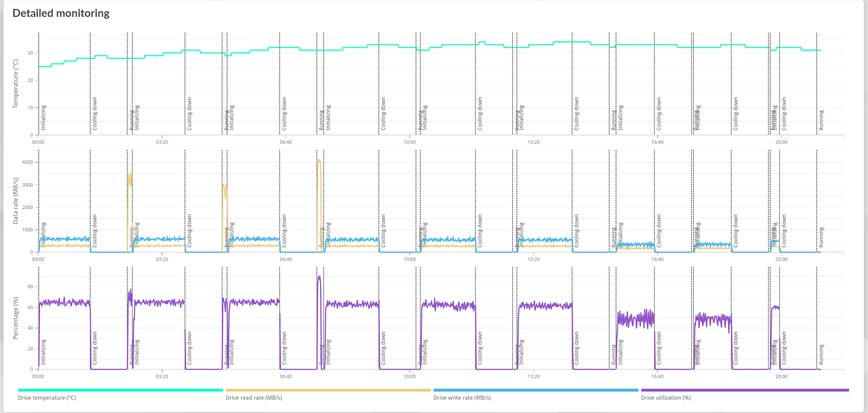Click the 'Data rate (MB/s)' axis title

coord(16,201)
